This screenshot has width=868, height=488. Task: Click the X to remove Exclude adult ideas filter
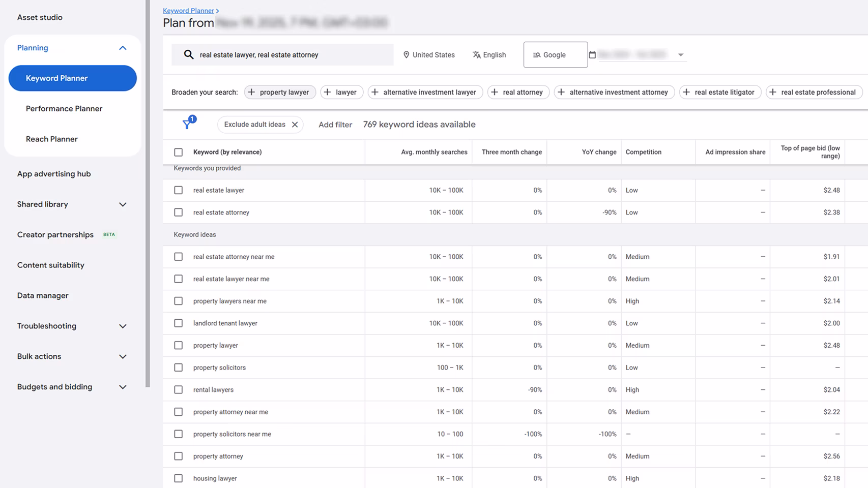pyautogui.click(x=295, y=124)
